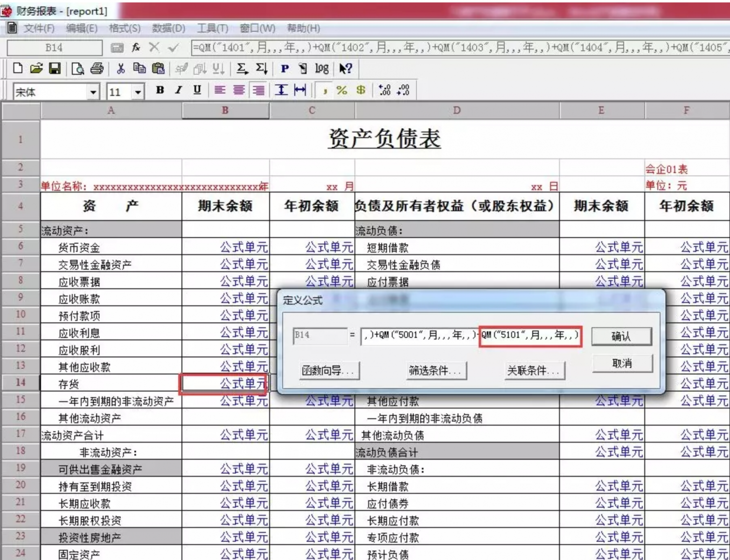
Task: Click the row height adjust icon
Action: click(x=281, y=90)
